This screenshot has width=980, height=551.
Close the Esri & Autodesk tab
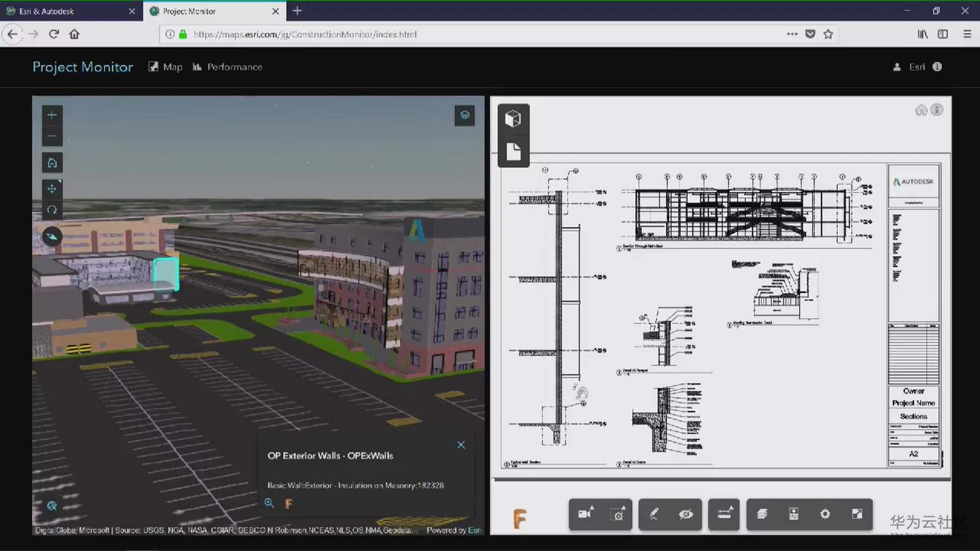[132, 11]
